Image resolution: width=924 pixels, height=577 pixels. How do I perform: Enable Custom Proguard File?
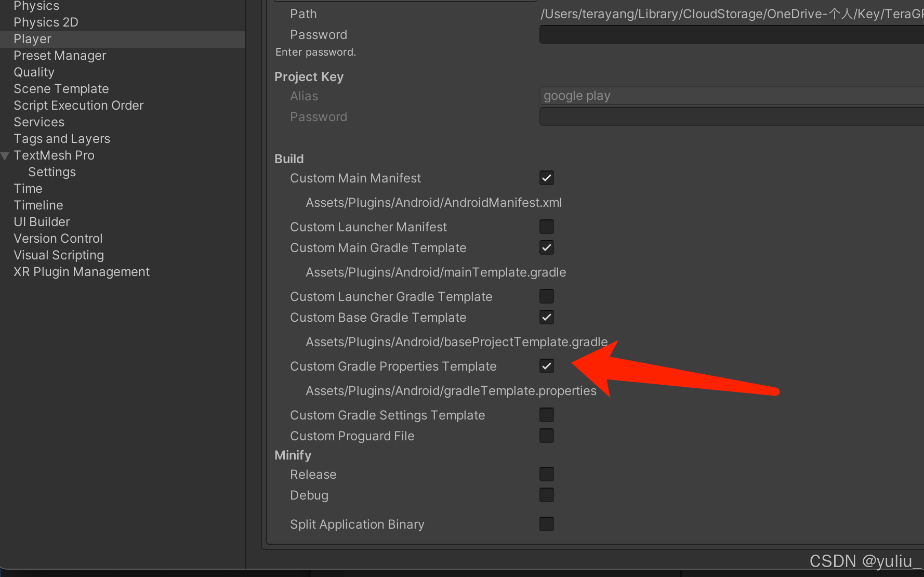coord(546,435)
